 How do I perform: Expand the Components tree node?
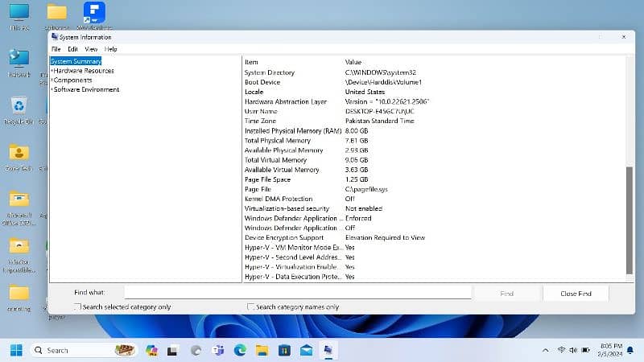point(52,80)
